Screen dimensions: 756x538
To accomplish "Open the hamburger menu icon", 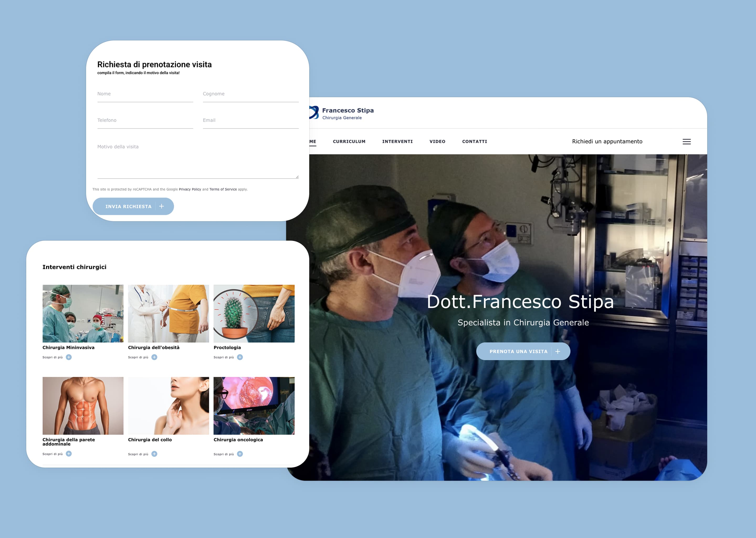I will tap(686, 141).
